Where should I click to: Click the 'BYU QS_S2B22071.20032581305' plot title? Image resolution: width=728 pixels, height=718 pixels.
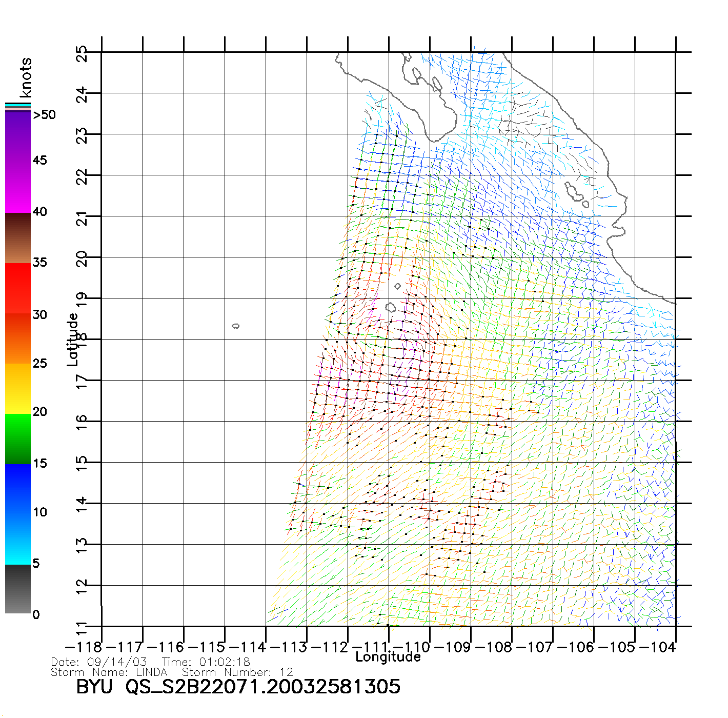pos(238,687)
